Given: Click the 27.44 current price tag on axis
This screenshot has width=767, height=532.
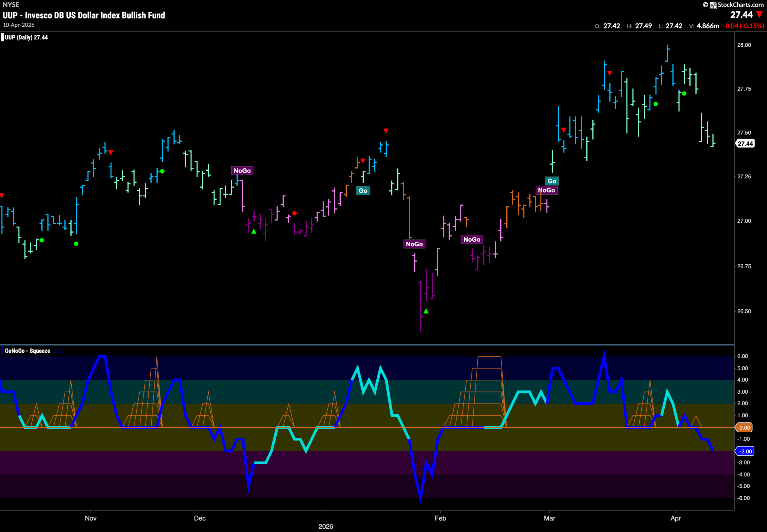Looking at the screenshot, I should click(745, 144).
